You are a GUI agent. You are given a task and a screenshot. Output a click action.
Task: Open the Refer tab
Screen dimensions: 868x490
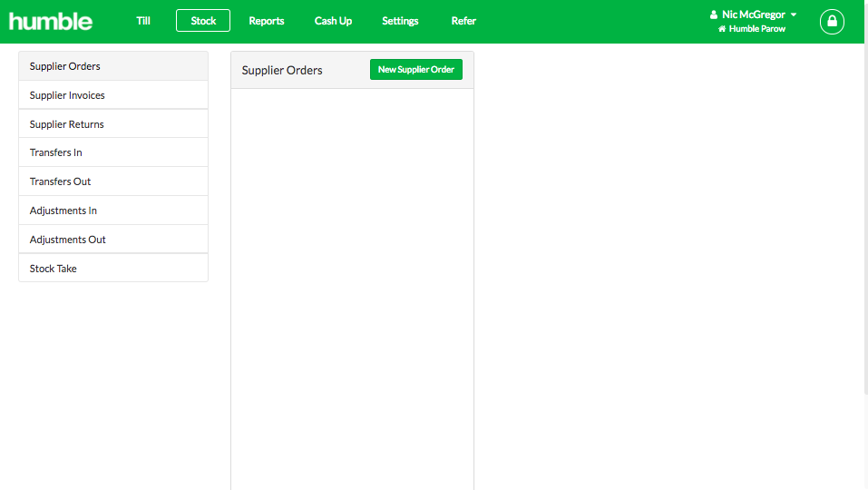click(463, 21)
